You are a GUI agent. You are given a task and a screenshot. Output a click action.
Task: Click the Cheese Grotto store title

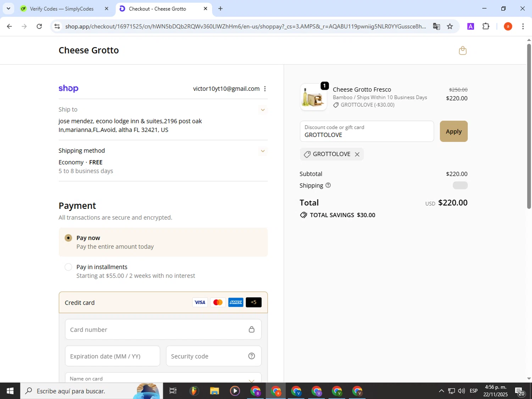click(x=89, y=50)
